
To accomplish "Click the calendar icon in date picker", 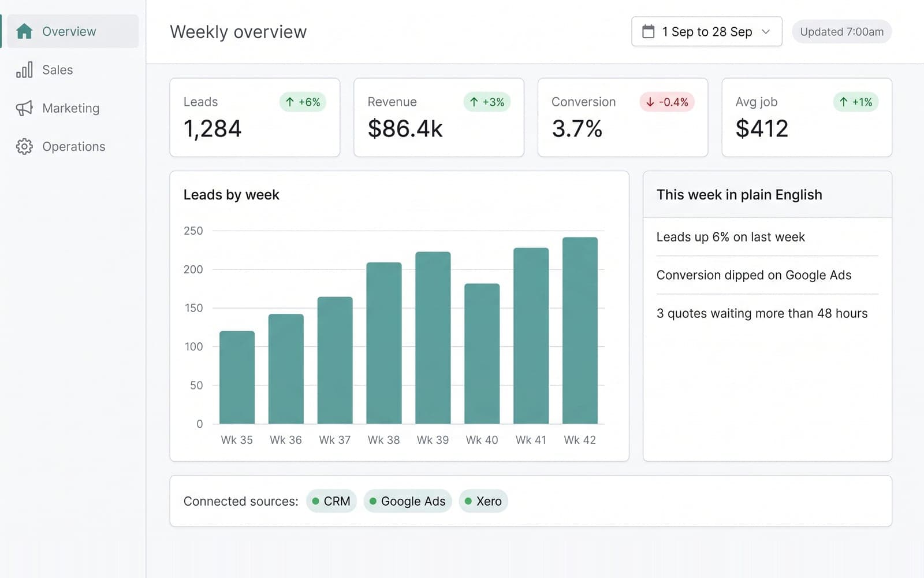I will tap(649, 31).
